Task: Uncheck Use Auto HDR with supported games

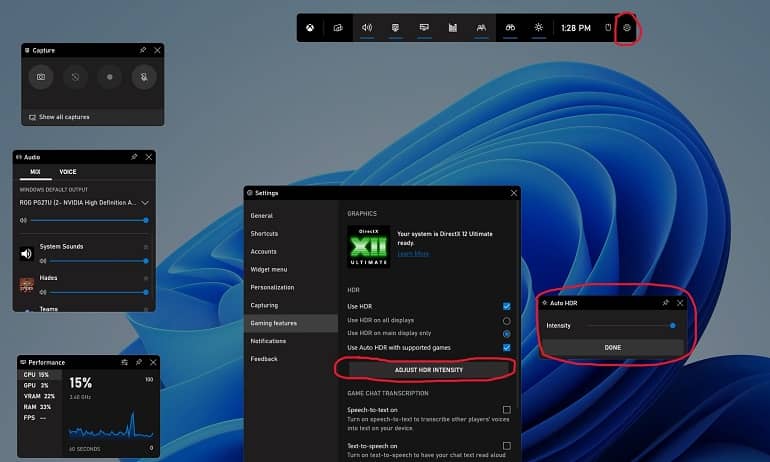Action: (506, 348)
